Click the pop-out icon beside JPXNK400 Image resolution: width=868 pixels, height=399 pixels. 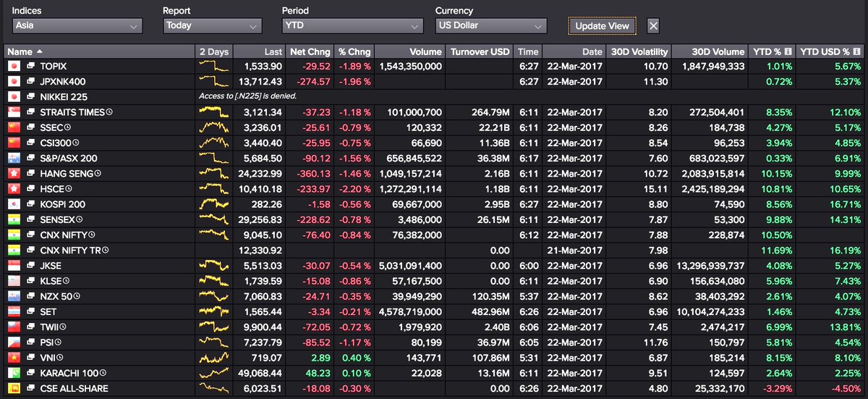pyautogui.click(x=31, y=80)
